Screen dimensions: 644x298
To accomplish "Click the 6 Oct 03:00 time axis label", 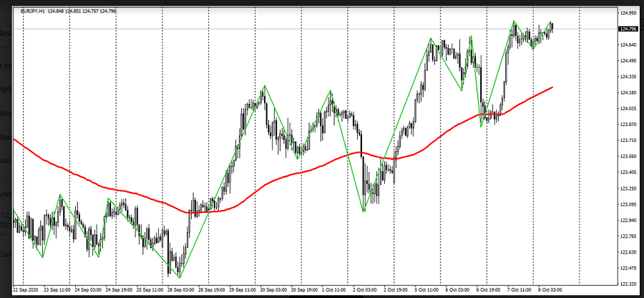I will tap(459, 289).
